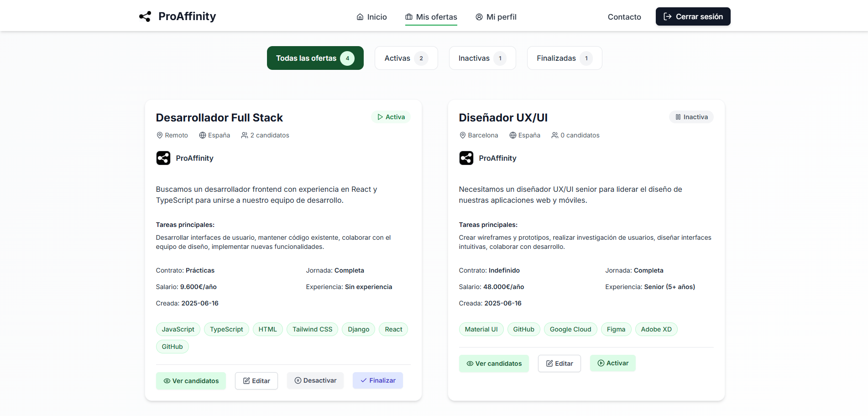Show Inactivas offers tab

coord(482,58)
